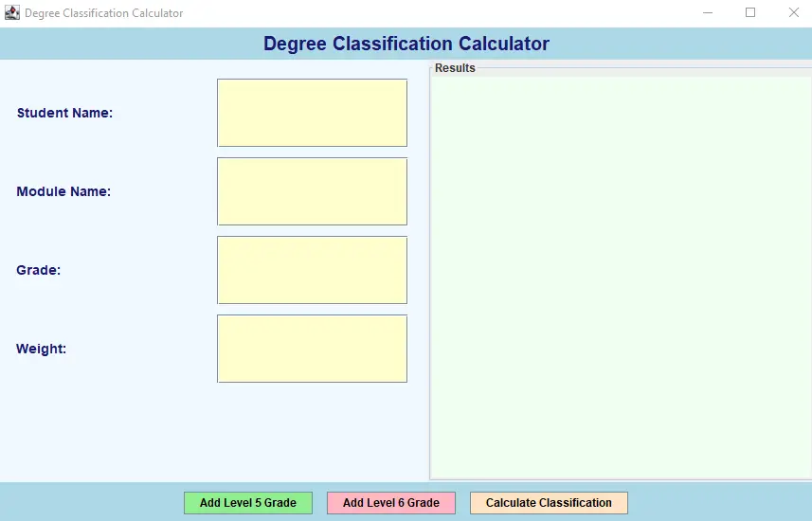Click the 'Grade:' label
Viewport: 812px width, 521px height.
coord(38,270)
